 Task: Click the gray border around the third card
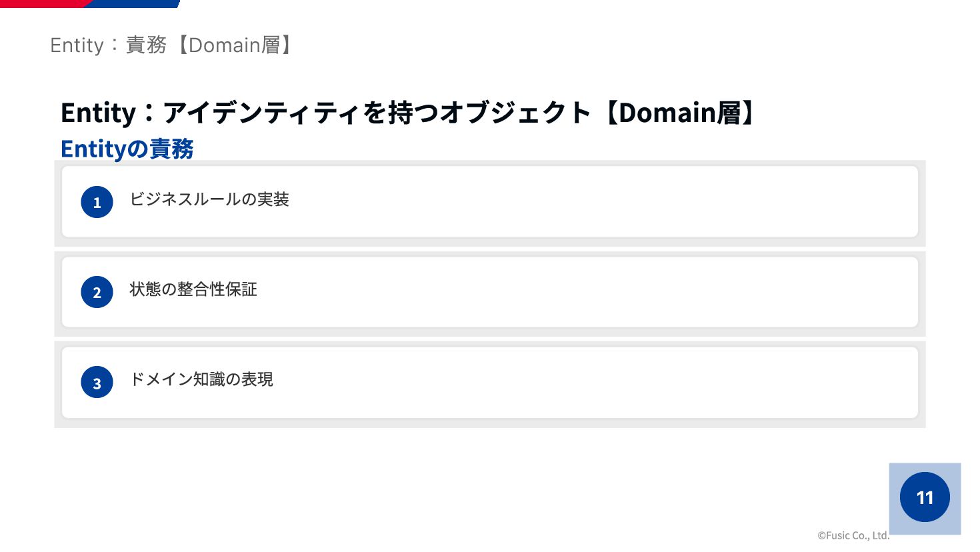(490, 423)
